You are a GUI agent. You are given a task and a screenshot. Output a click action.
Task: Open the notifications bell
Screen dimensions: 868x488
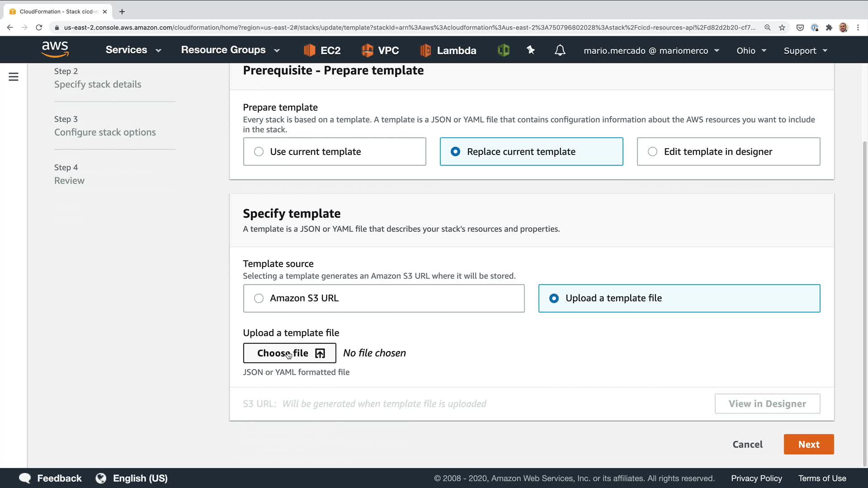[560, 50]
